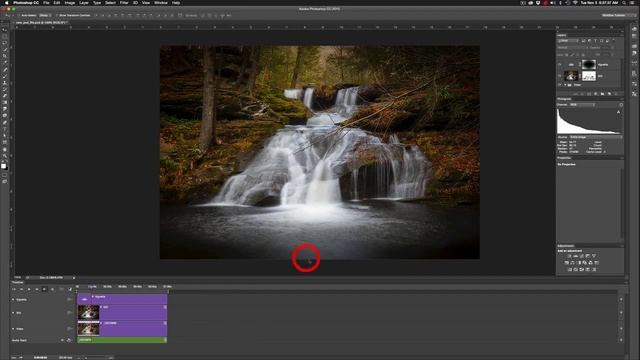Click Vignette track film strip button
This screenshot has height=360, width=640.
click(69, 300)
